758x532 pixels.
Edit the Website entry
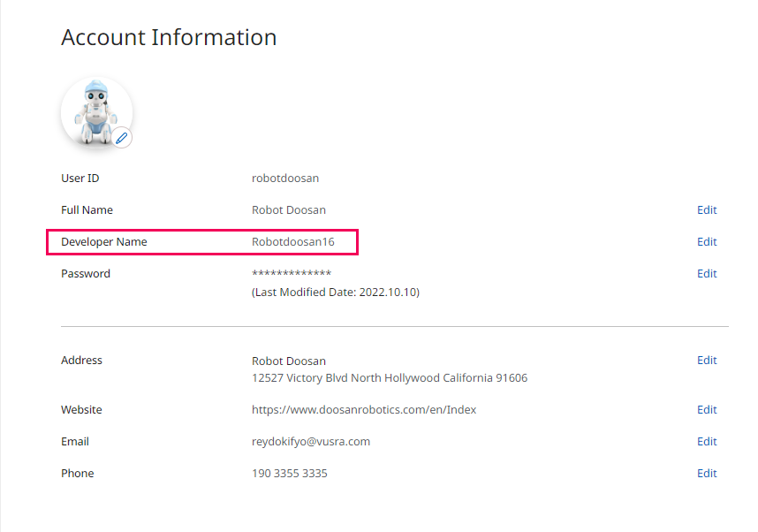coord(706,409)
